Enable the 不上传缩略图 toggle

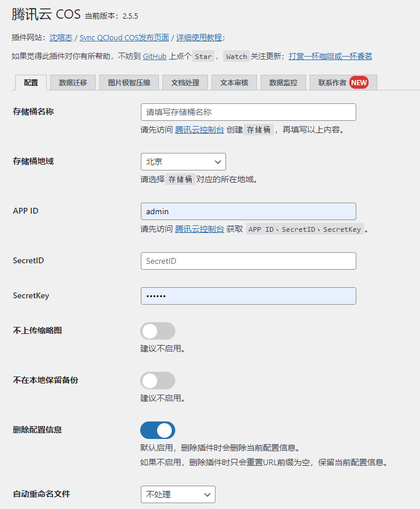(x=158, y=331)
